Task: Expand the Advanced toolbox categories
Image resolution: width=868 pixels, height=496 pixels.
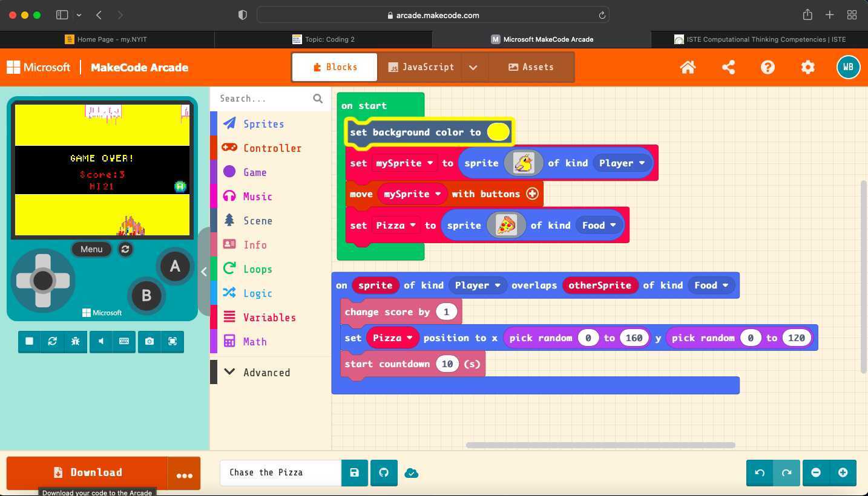Action: [x=266, y=373]
